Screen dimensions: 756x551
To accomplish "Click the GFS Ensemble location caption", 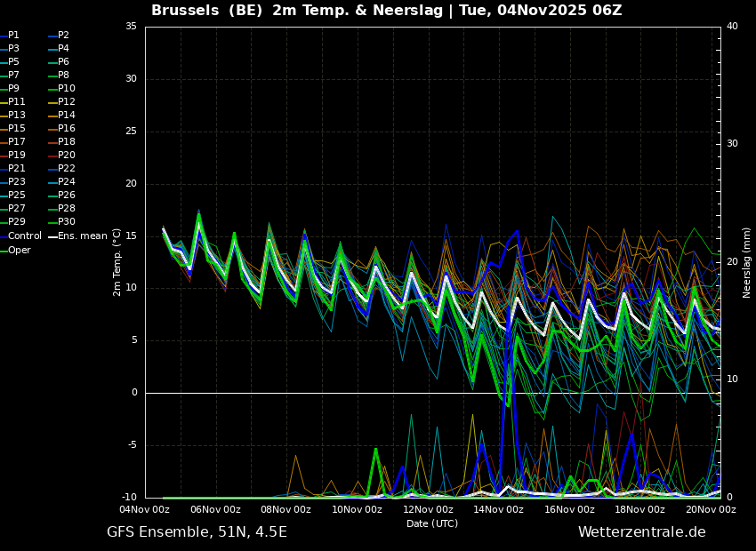I will (x=197, y=532).
